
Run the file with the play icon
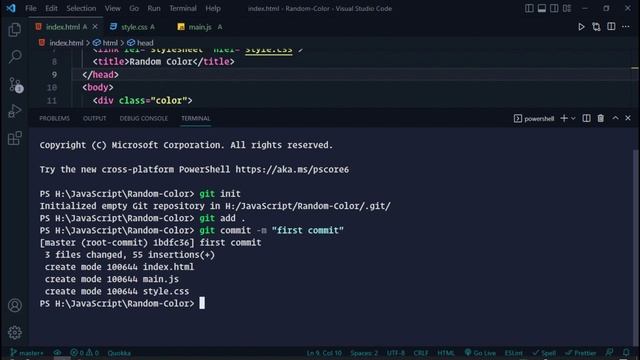(581, 27)
